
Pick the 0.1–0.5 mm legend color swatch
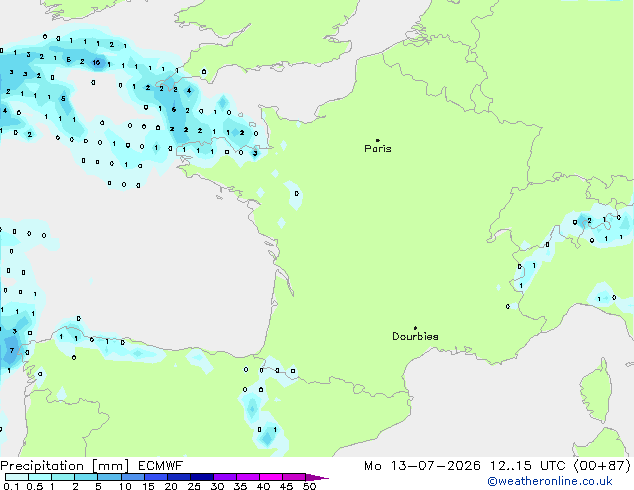[x=17, y=477]
